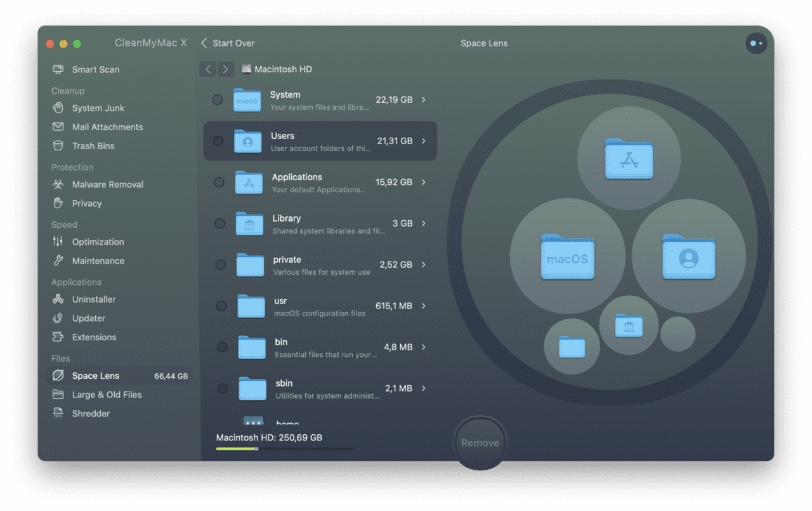Open the Large & Old Files label

pos(107,395)
